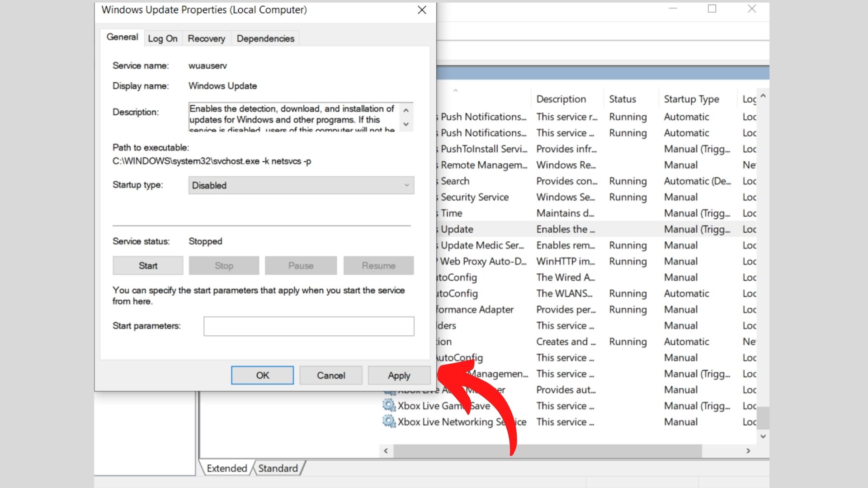Click Xbox Live Game Save gear icon

click(x=389, y=405)
